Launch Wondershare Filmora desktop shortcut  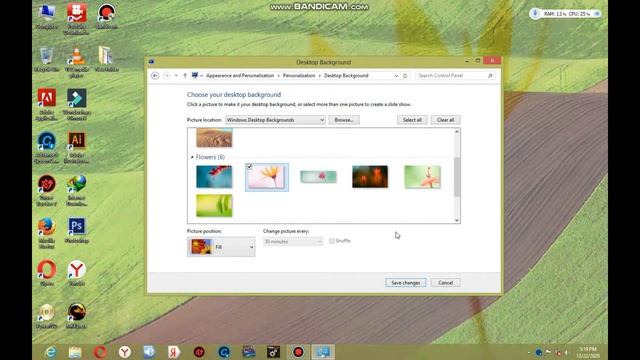tap(76, 104)
